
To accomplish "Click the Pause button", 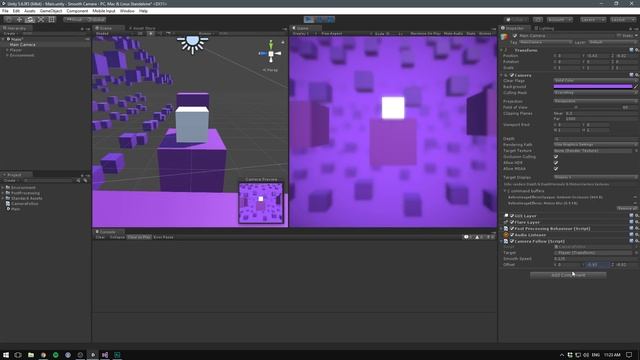I will coord(320,19).
